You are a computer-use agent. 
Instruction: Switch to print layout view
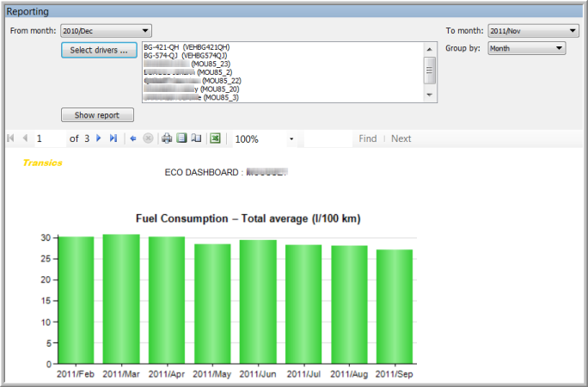181,138
